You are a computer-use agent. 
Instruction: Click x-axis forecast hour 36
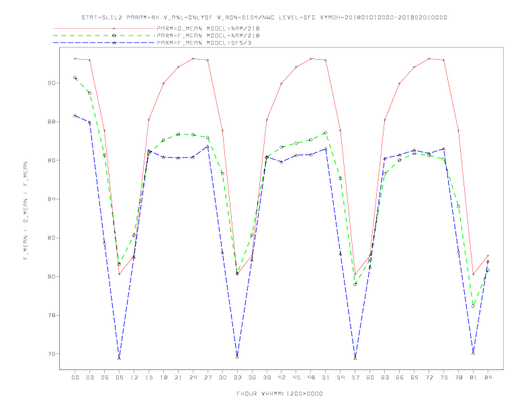point(252,377)
